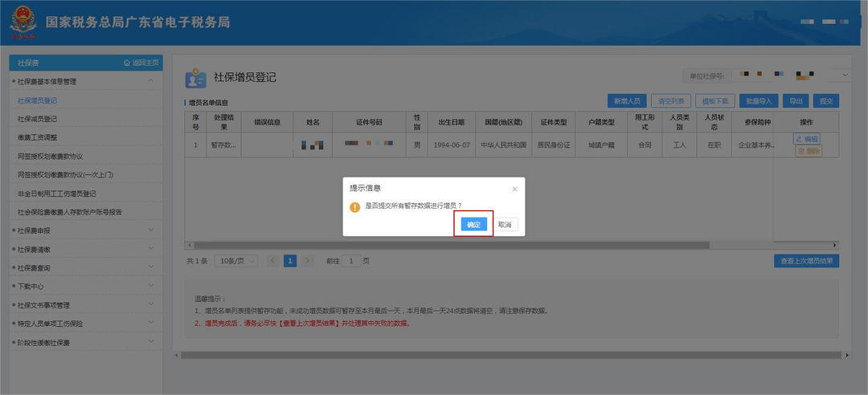Open 社保增员登记 in the sidebar
Viewport: 868px width, 395px height.
[x=37, y=100]
